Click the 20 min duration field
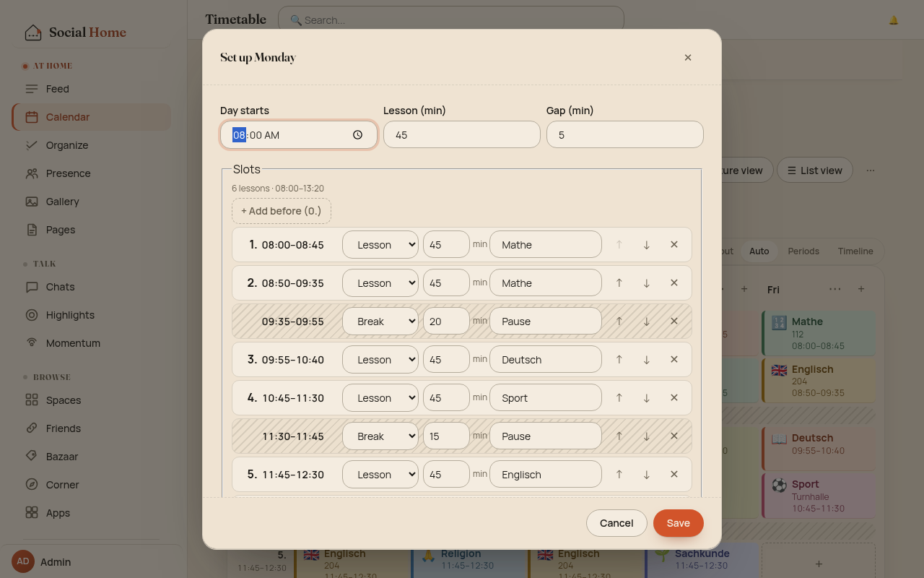The image size is (924, 578). [446, 322]
